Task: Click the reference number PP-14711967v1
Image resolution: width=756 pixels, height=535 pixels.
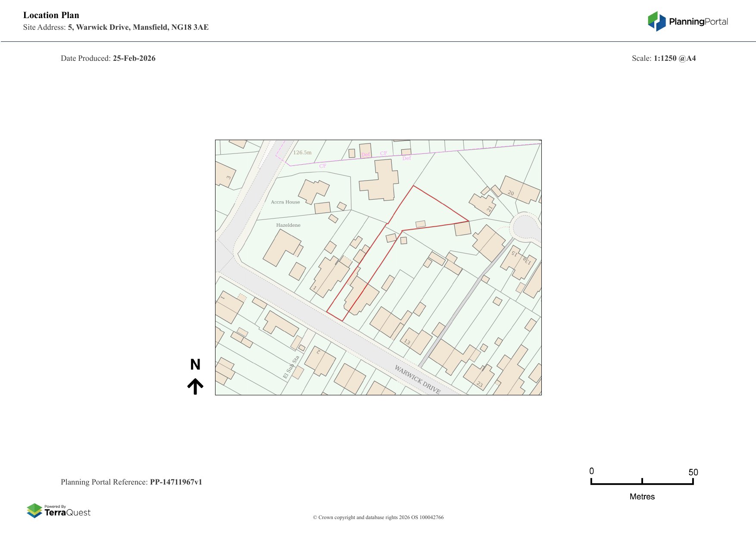Action: (176, 482)
